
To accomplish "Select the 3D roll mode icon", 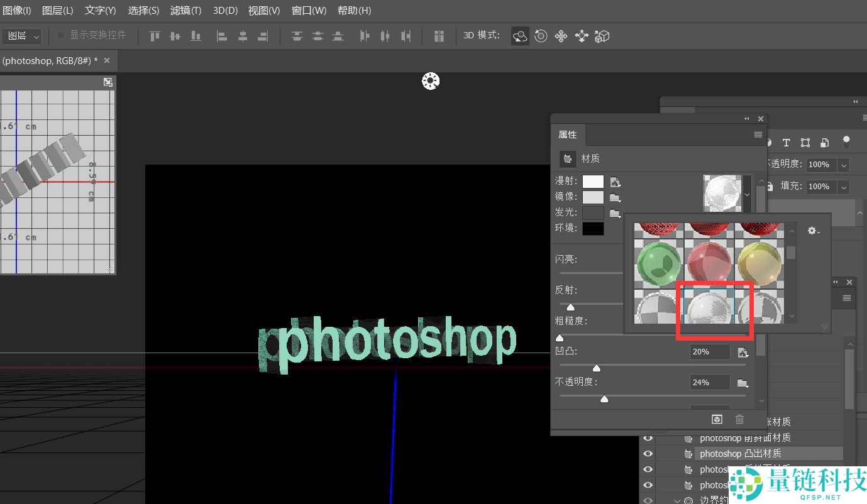I will tap(541, 36).
